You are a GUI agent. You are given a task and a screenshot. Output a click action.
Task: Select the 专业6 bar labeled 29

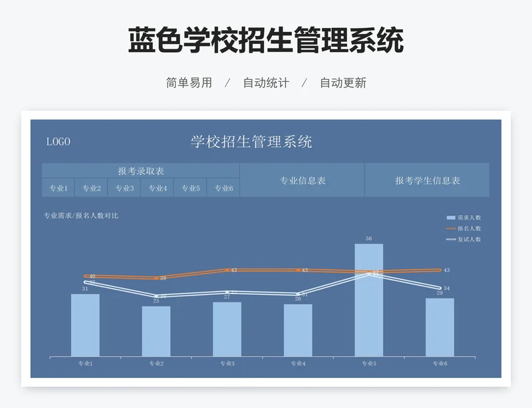440,327
